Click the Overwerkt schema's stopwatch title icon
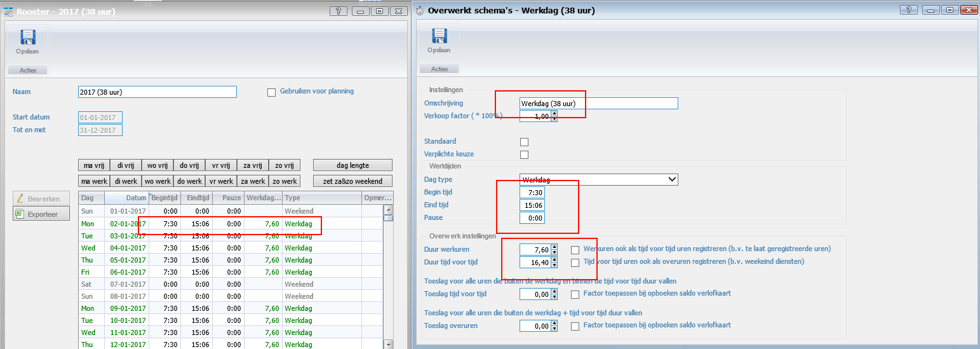Image resolution: width=980 pixels, height=349 pixels. 420,11
